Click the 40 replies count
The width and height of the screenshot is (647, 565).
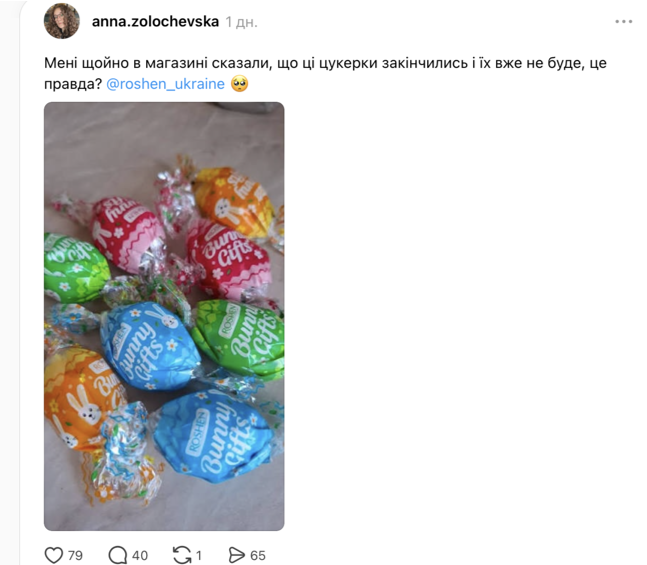click(140, 556)
